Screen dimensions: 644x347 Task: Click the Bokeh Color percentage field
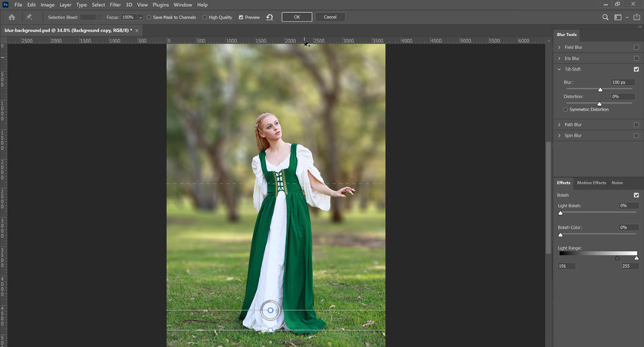(629, 227)
